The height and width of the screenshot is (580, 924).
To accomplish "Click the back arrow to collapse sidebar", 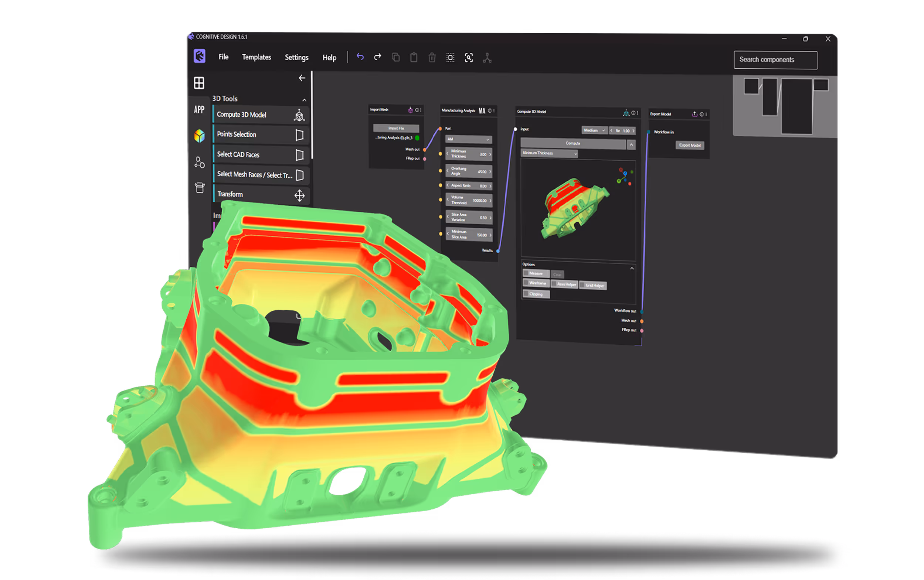I will (302, 78).
